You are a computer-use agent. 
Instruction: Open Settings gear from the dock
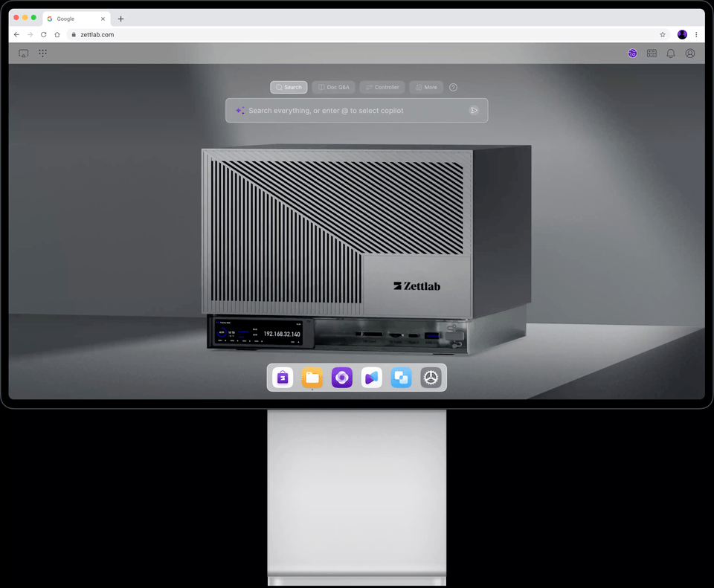(431, 378)
